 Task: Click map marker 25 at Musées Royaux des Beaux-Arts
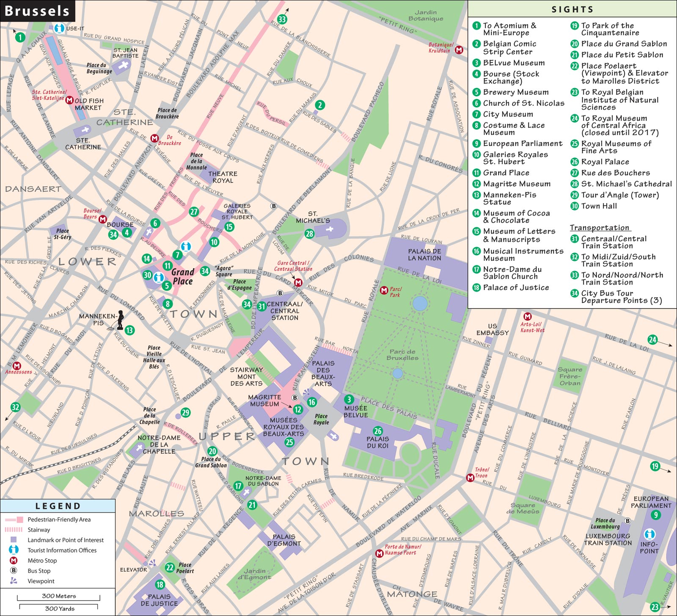[x=289, y=442]
